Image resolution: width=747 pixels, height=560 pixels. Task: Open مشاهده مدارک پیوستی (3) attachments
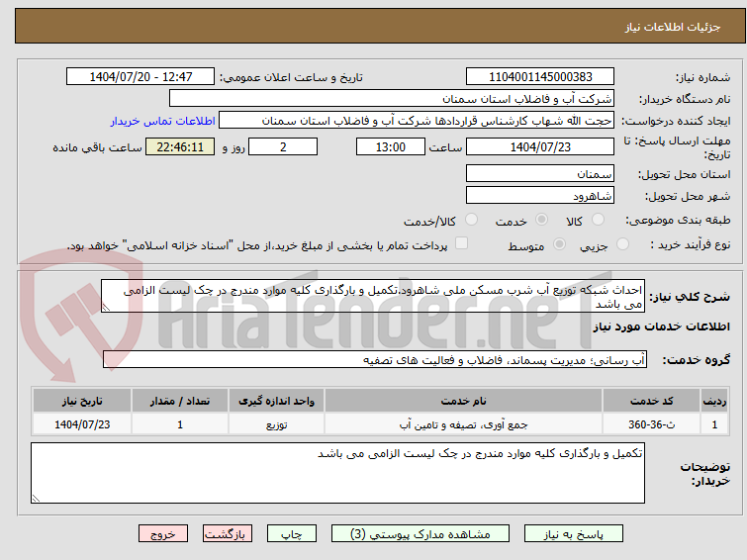[420, 534]
